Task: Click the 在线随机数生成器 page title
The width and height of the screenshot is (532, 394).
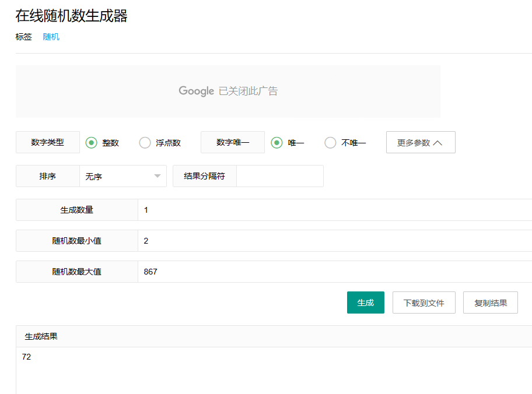Action: [x=71, y=16]
